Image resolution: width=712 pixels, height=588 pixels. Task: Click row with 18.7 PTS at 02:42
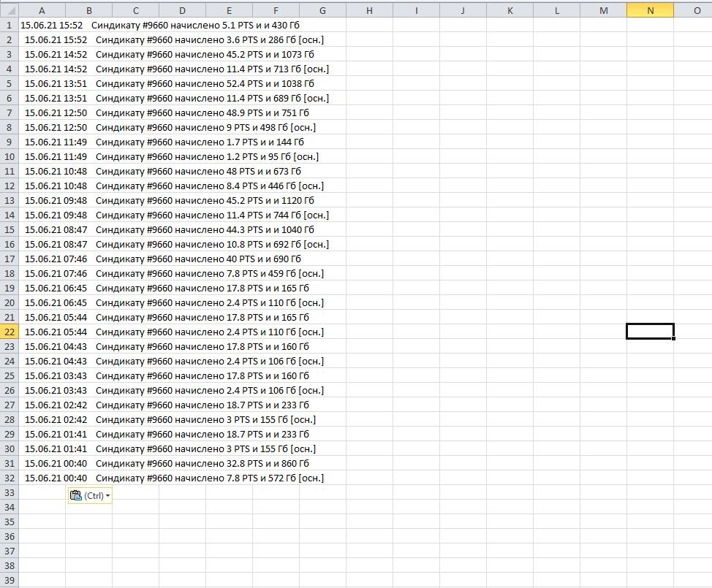pyautogui.click(x=167, y=405)
